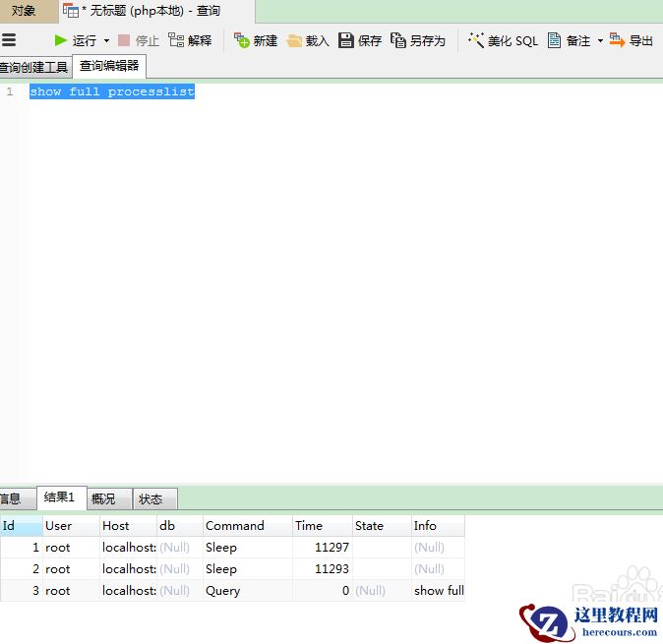Viewport: 663px width, 644px height.
Task: Open the 信息 result tab
Action: pyautogui.click(x=17, y=499)
